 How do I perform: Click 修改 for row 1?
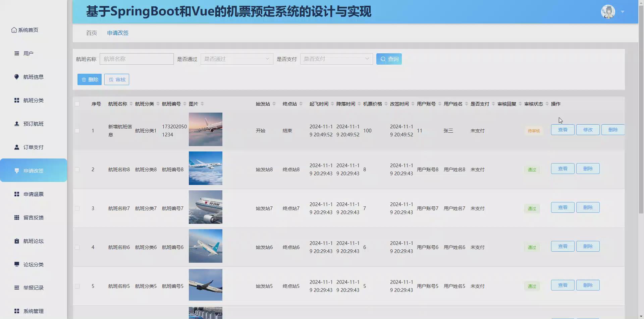588,130
